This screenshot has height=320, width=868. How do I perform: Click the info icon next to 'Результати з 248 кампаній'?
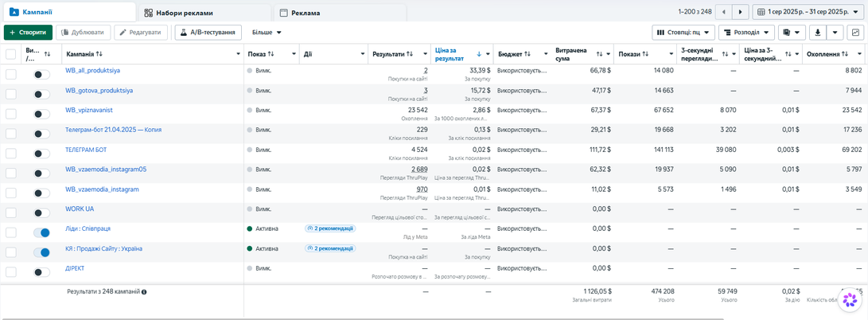[x=144, y=291]
